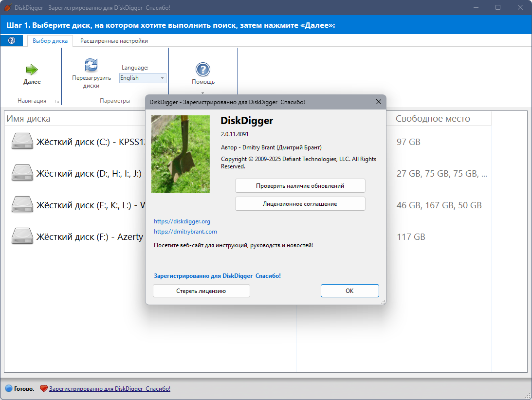The image size is (532, 400).
Task: Confirm the About dialog with OK
Action: click(350, 291)
